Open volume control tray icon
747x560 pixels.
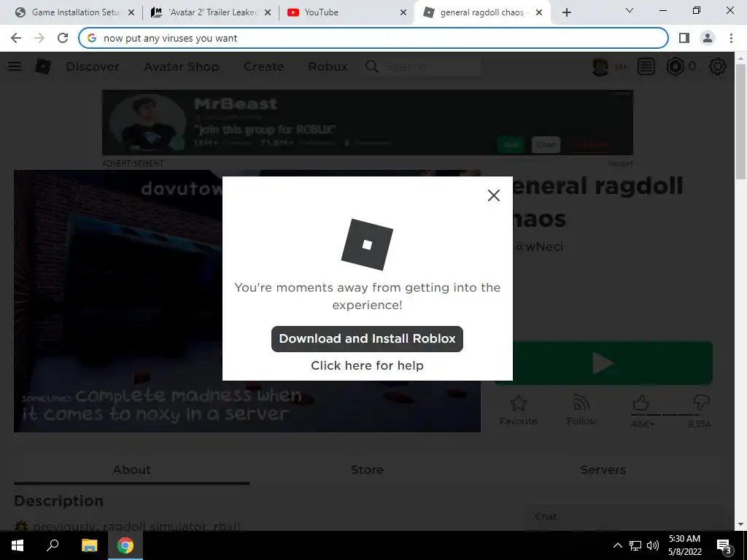[653, 545]
